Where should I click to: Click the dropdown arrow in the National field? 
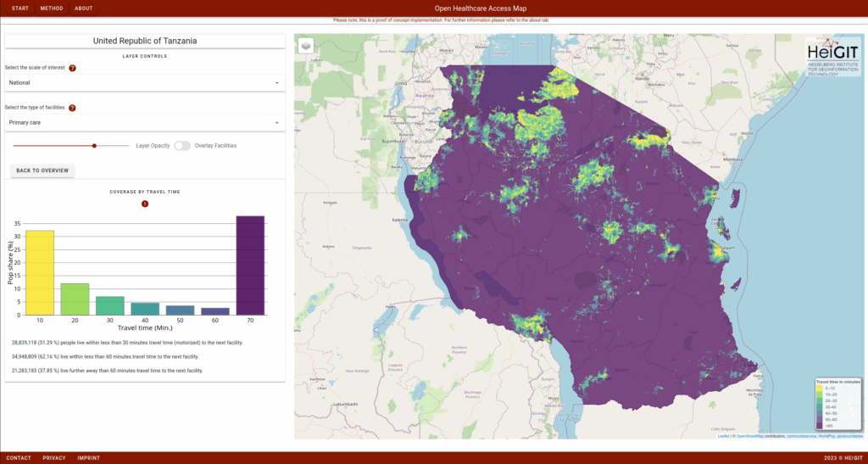pos(276,83)
